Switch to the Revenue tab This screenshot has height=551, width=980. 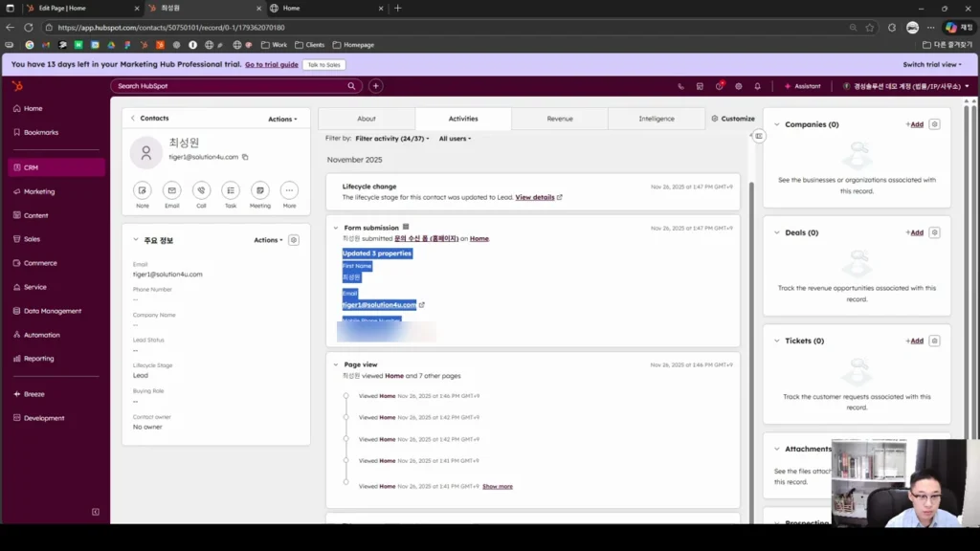tap(559, 119)
